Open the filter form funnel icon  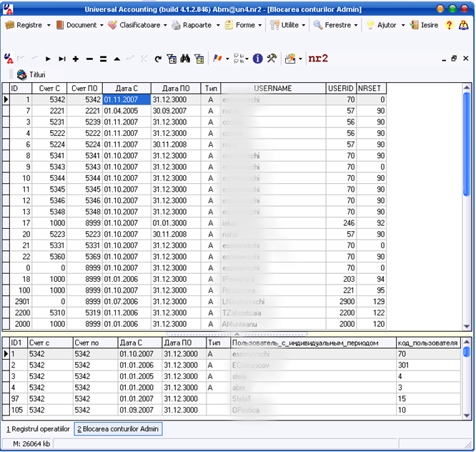point(172,59)
